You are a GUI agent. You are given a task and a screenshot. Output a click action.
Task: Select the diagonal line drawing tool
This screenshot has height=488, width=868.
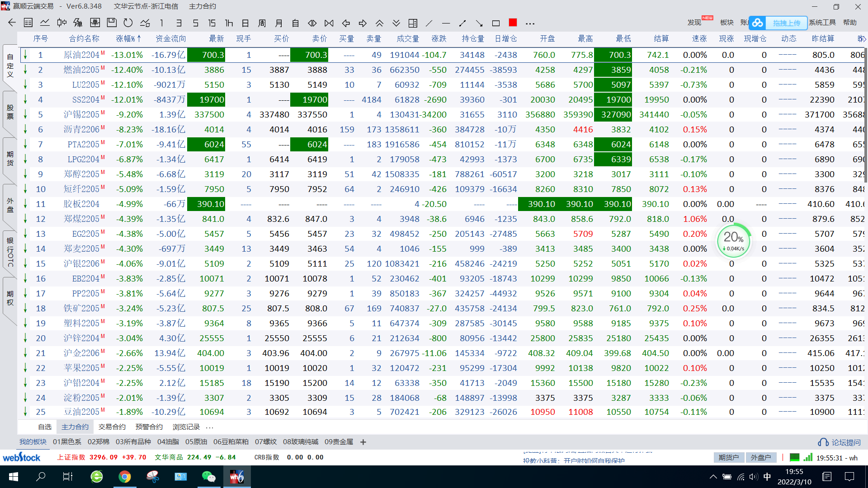[429, 23]
